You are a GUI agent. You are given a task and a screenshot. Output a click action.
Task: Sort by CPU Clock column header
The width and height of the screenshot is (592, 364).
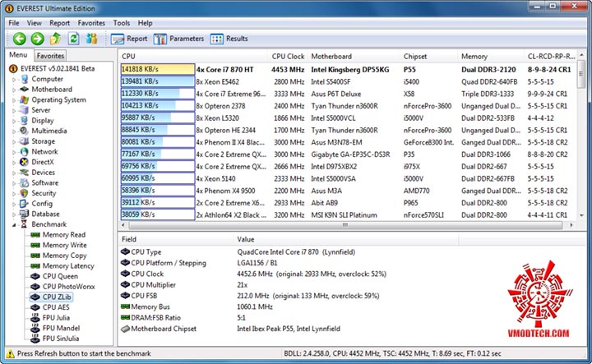point(287,56)
